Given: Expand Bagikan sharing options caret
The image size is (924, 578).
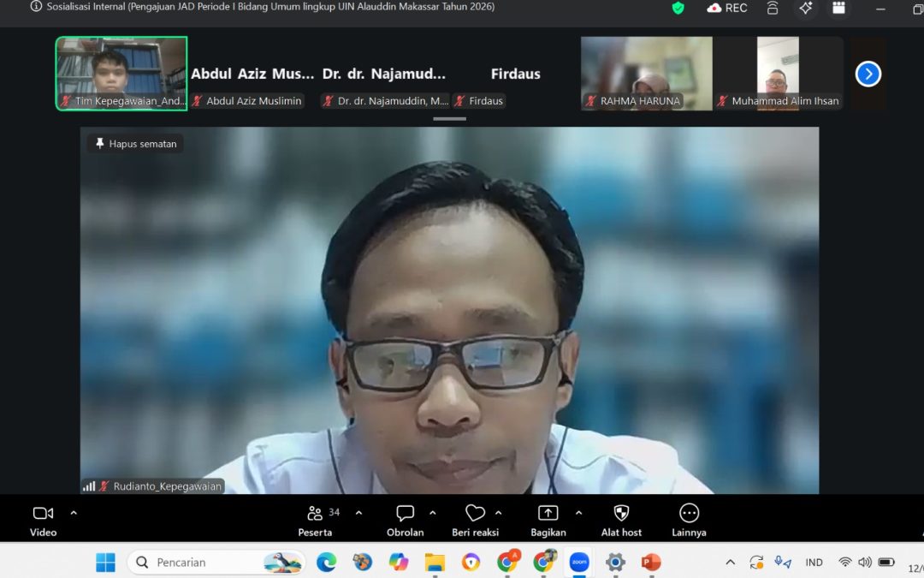Looking at the screenshot, I should click(578, 513).
